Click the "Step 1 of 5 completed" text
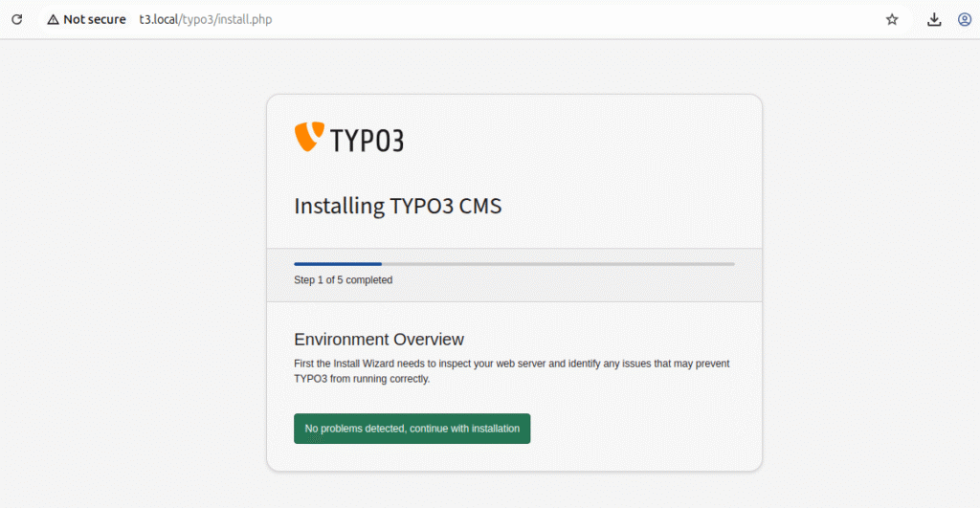 [x=343, y=280]
